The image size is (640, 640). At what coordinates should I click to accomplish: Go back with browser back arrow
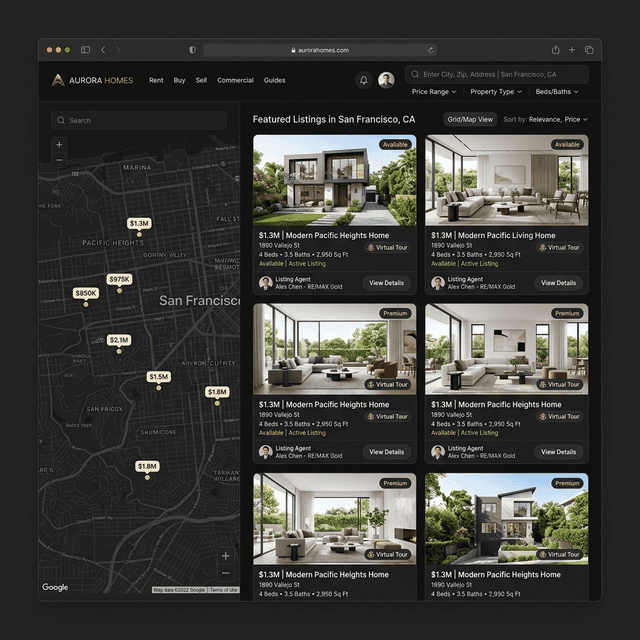(x=103, y=50)
